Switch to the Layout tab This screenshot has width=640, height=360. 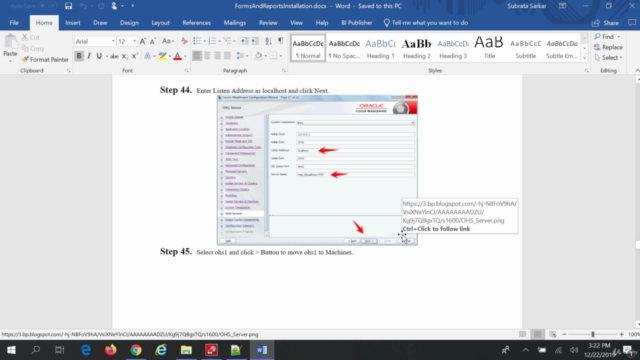(x=160, y=23)
